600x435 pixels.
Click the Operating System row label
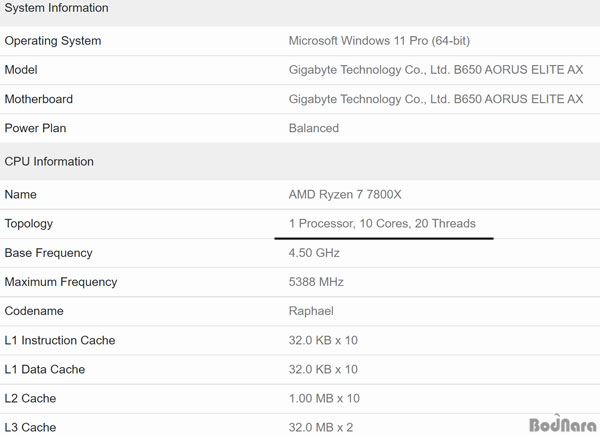(x=53, y=41)
